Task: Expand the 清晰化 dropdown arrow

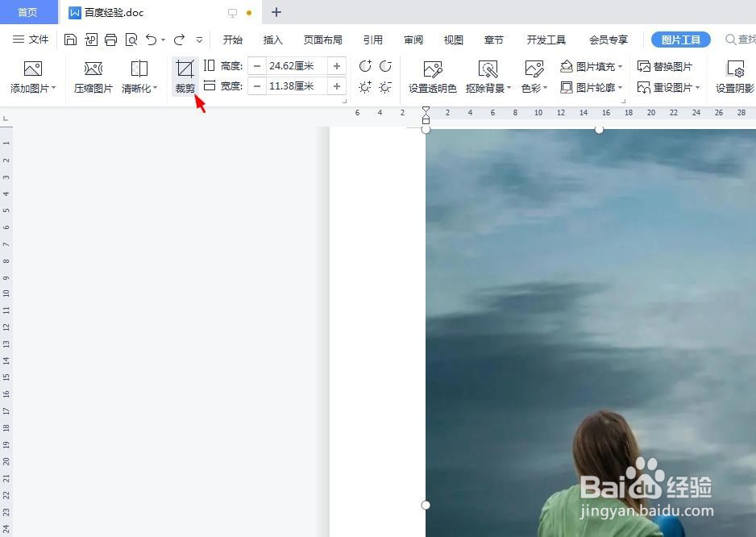Action: (x=156, y=88)
